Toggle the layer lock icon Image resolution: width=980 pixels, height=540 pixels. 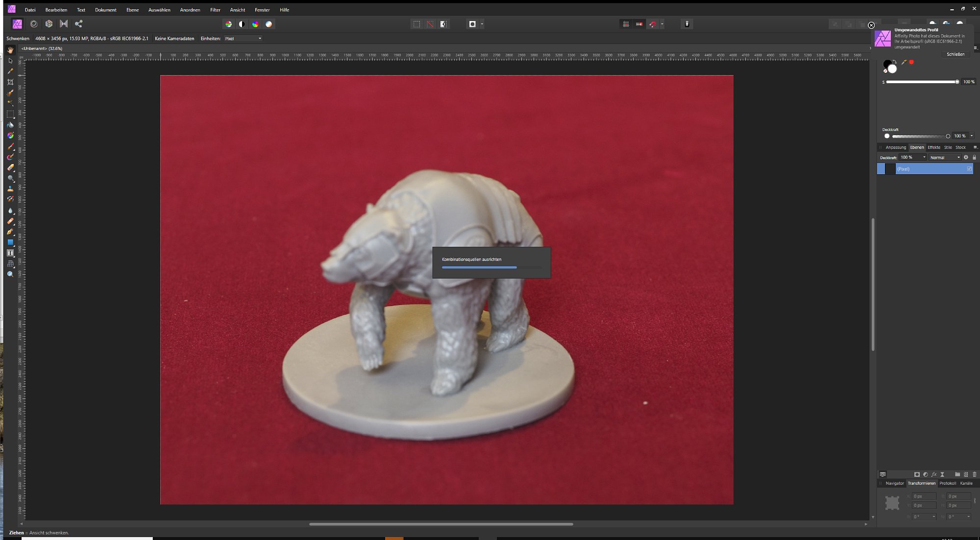[x=974, y=157]
